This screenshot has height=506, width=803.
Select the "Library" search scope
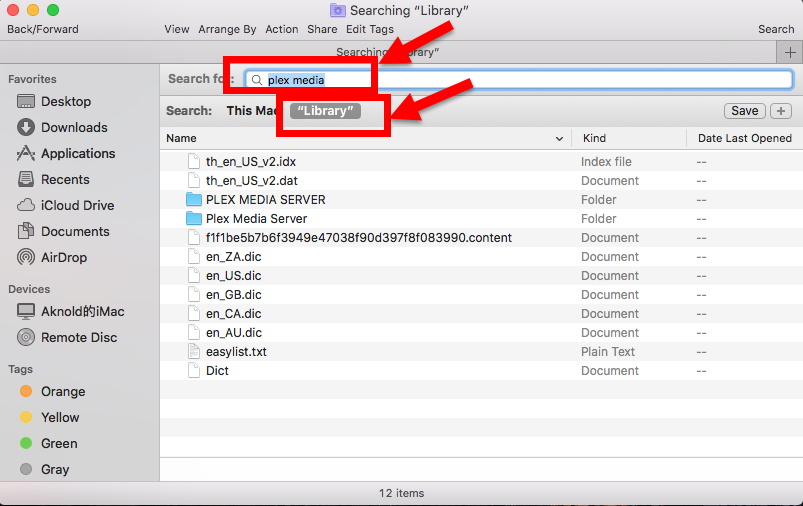pyautogui.click(x=325, y=111)
